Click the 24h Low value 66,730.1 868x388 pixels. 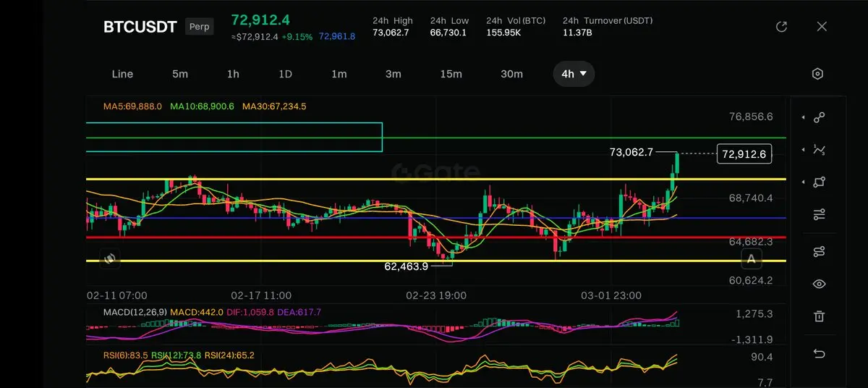coord(448,33)
